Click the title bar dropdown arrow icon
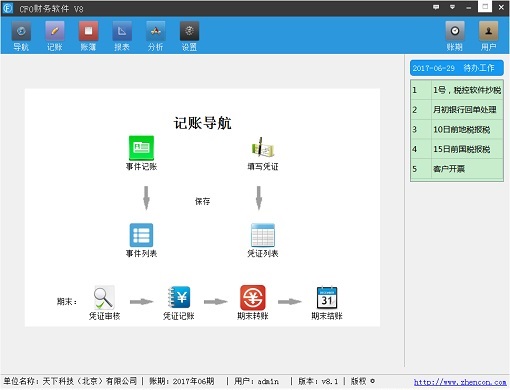The height and width of the screenshot is (390, 510). pos(452,7)
